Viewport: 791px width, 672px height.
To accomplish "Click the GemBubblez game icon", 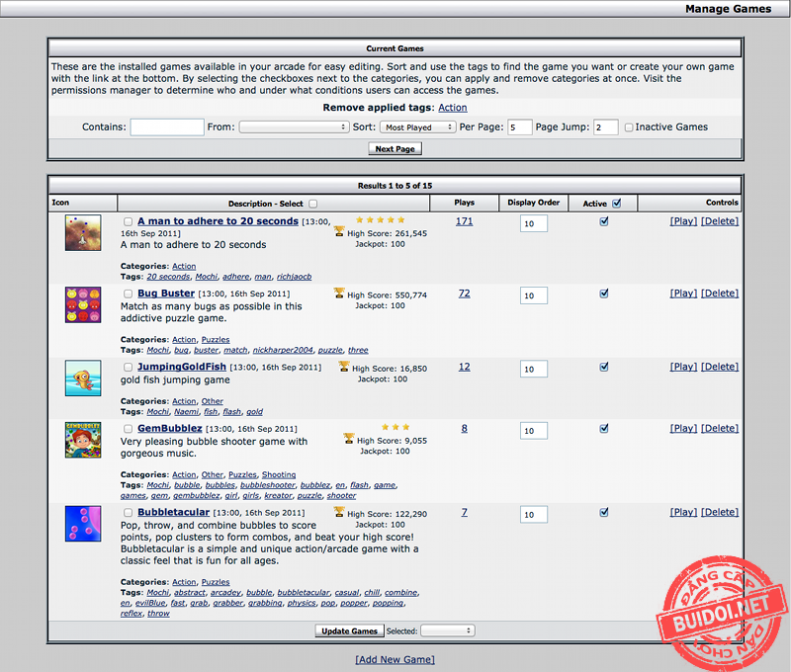I will 83,440.
